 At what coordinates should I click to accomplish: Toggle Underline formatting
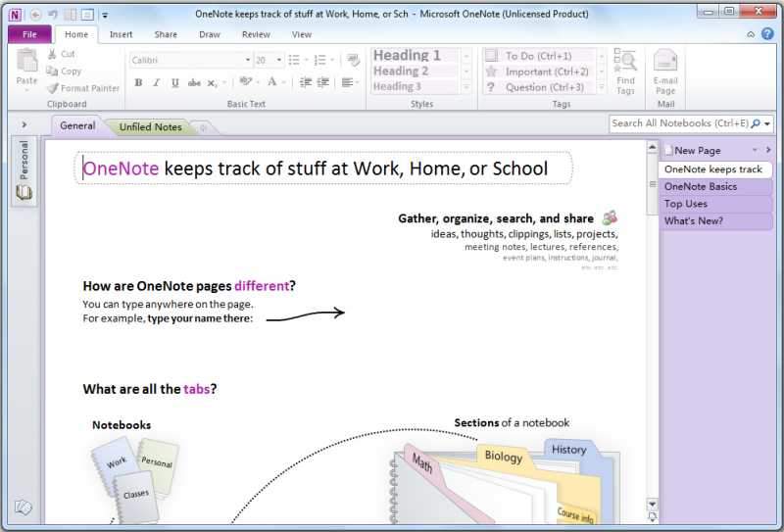pos(175,82)
